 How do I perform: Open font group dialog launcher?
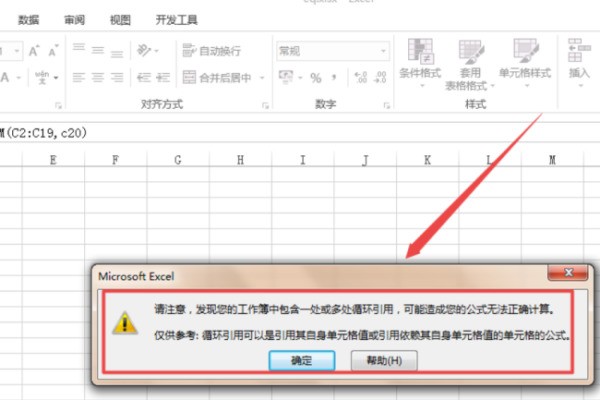click(58, 105)
